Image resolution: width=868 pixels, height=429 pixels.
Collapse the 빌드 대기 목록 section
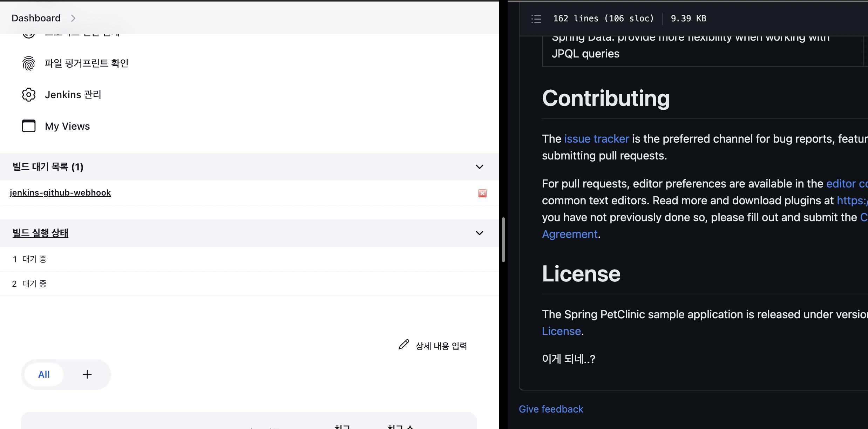pyautogui.click(x=480, y=167)
